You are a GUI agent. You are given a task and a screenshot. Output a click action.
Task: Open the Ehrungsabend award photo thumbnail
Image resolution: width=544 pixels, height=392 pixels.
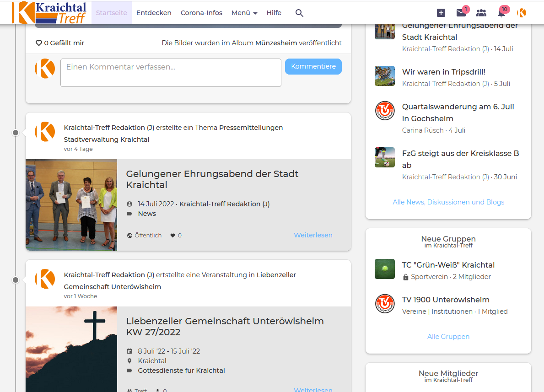tap(71, 205)
